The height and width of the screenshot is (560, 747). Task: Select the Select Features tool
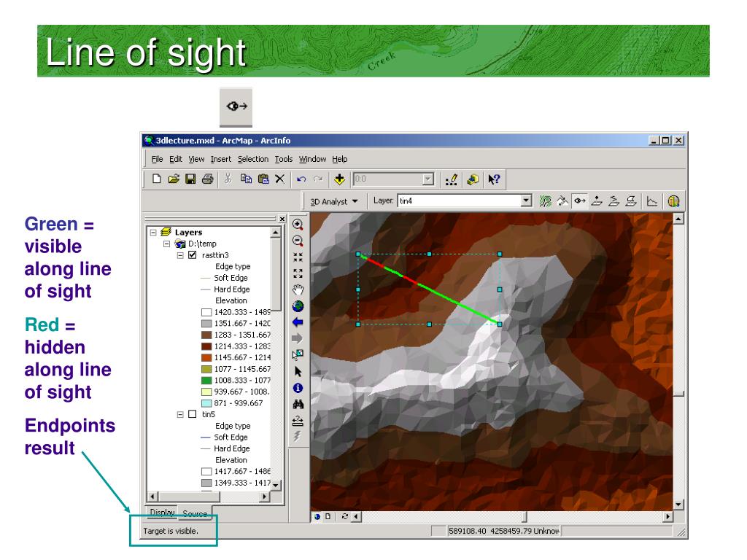(x=298, y=355)
